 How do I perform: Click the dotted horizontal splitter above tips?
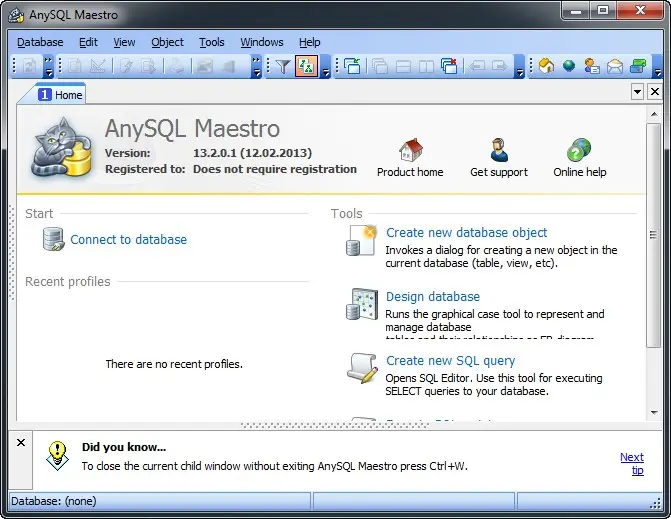[335, 425]
